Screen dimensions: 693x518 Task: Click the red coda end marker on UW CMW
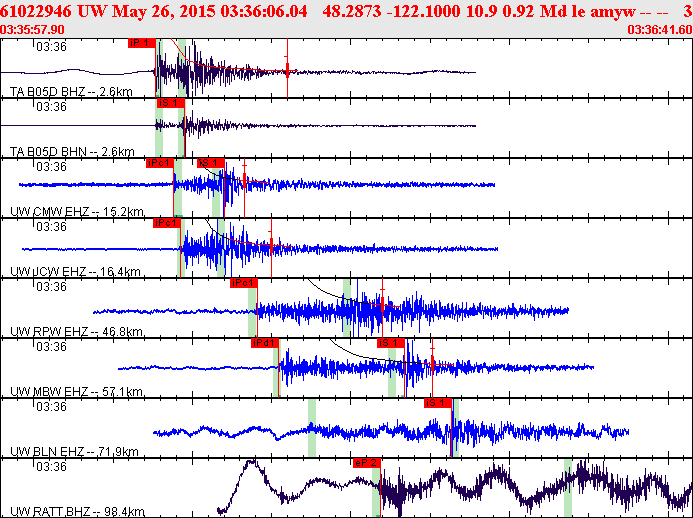click(x=244, y=181)
